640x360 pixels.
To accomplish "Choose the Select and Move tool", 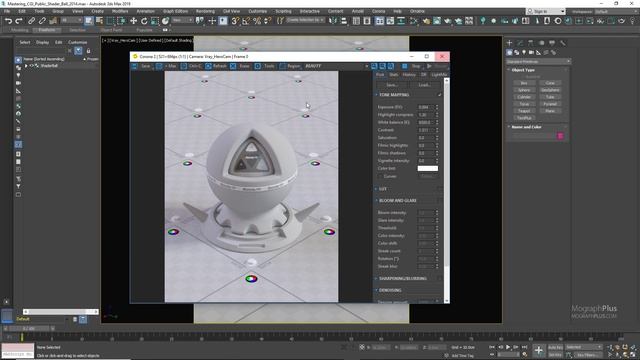I will (133, 21).
